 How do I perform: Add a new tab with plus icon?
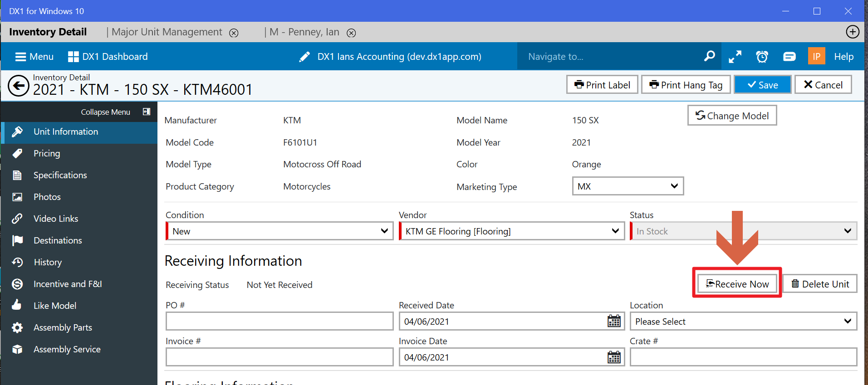coord(853,32)
